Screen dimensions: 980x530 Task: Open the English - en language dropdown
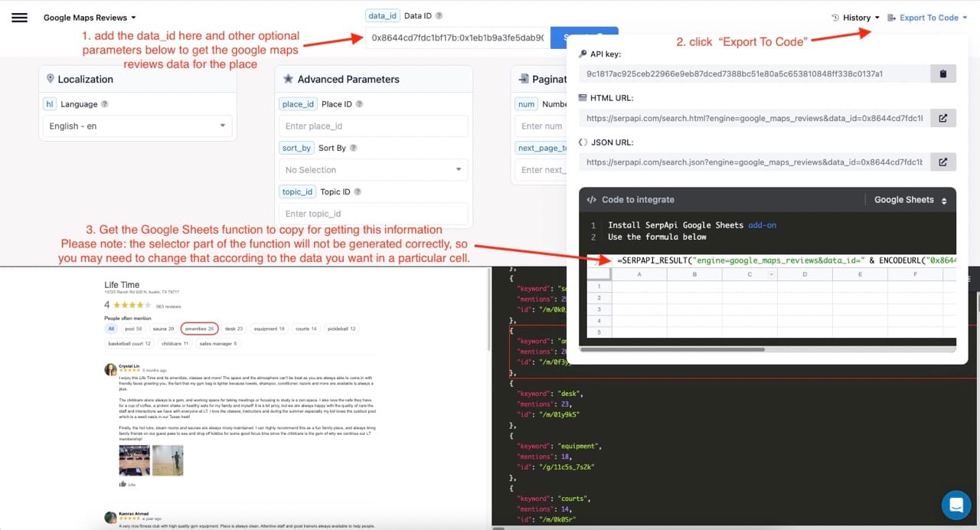tap(138, 126)
